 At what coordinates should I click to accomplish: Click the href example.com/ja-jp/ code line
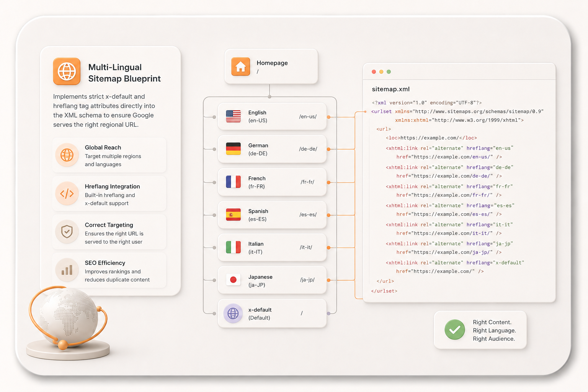(449, 252)
